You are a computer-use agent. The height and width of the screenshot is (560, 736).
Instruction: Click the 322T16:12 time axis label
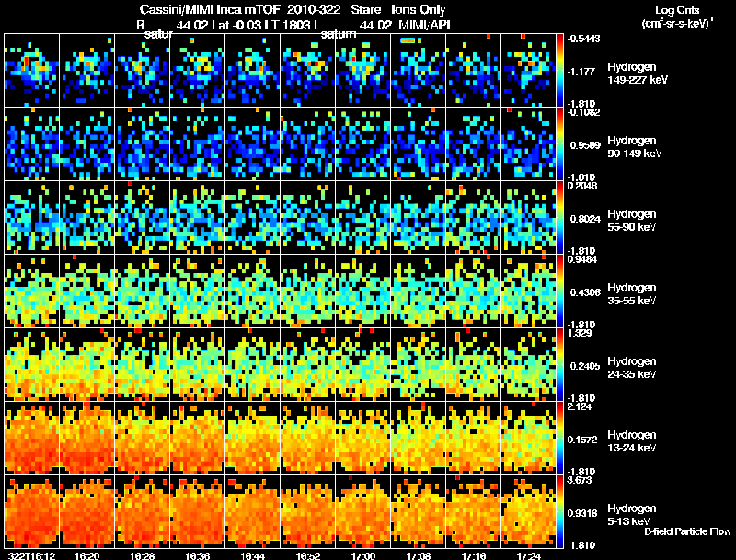(x=29, y=554)
